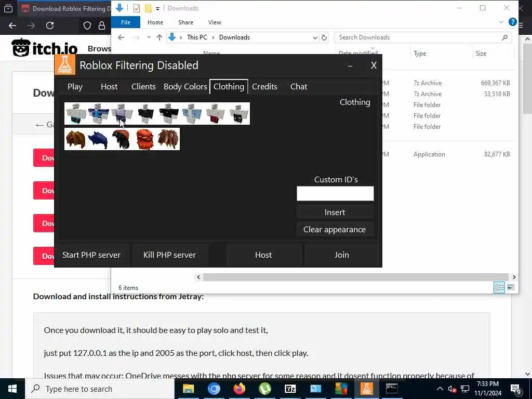Open 7-Zip from the taskbar

290,389
